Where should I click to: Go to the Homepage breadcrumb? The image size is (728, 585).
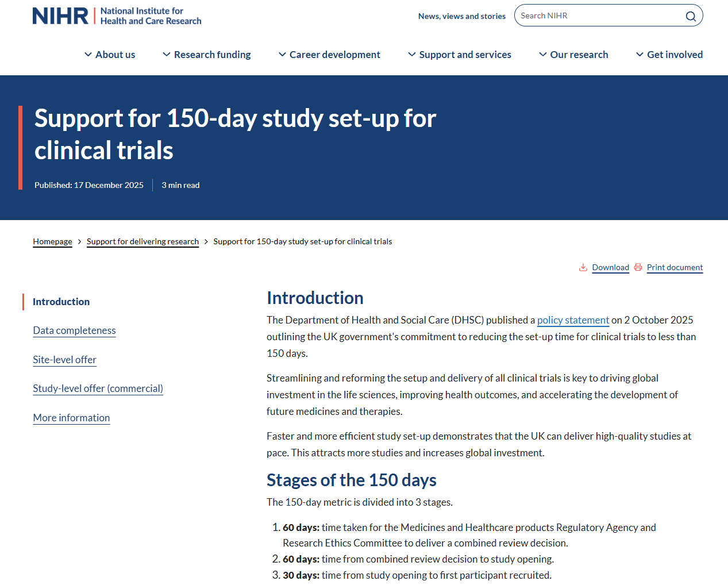[52, 241]
